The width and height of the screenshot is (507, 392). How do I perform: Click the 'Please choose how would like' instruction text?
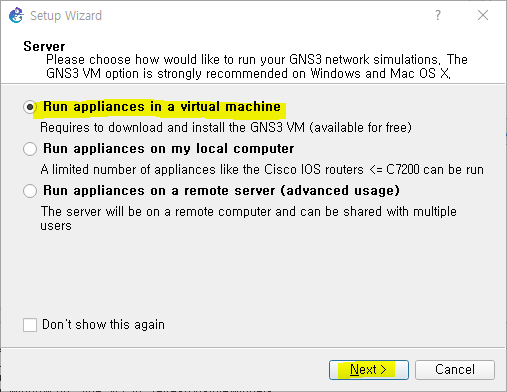pos(257,66)
